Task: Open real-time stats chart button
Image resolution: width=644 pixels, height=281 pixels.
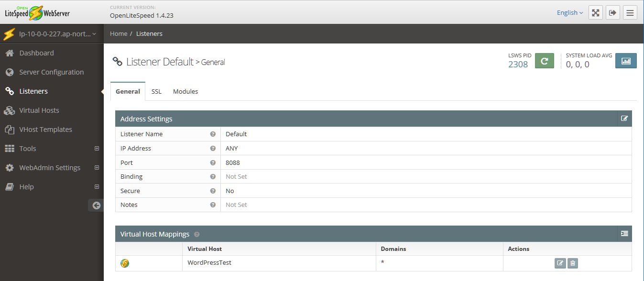Action: coord(626,61)
